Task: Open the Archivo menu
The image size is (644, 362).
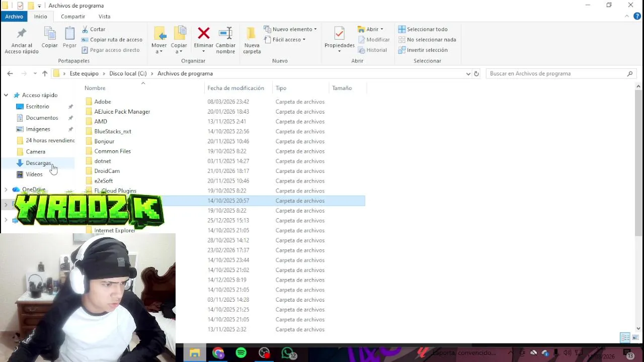Action: [14, 17]
